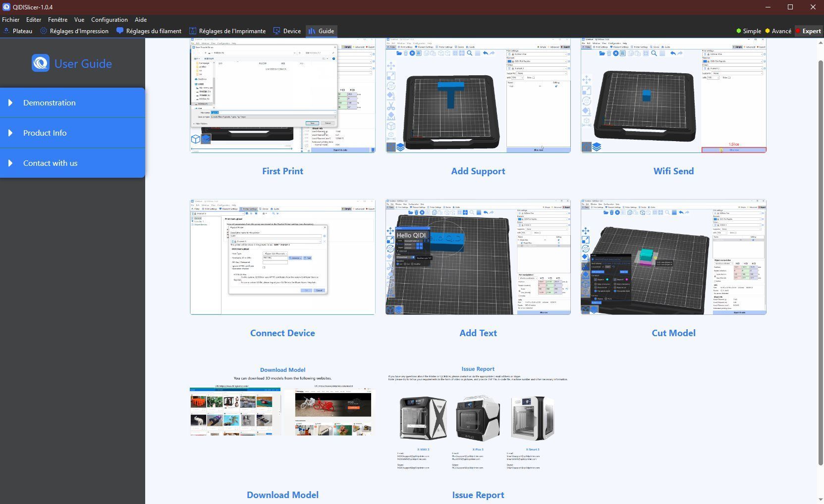Switch to Réglages d'Impression tab
This screenshot has width=824, height=504.
point(74,31)
